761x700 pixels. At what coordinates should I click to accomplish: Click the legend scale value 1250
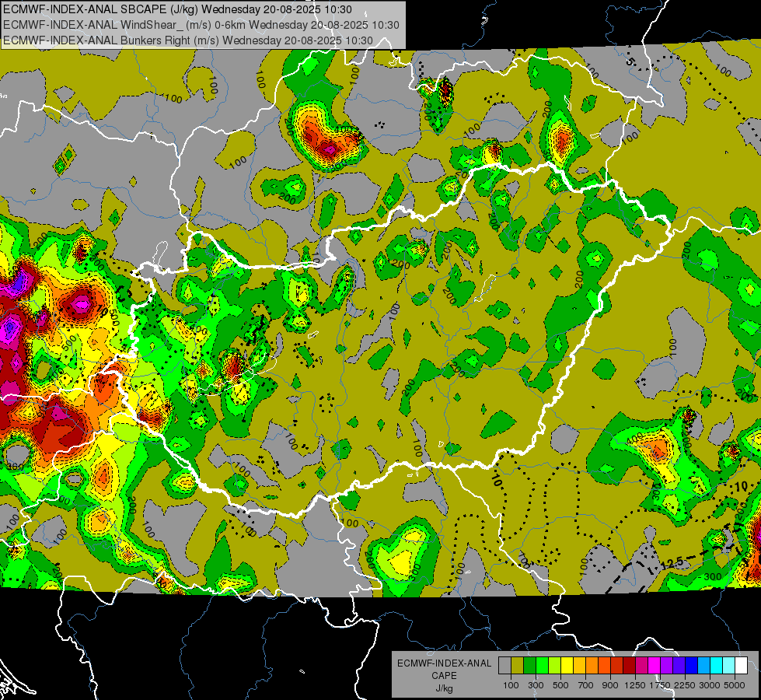635,685
